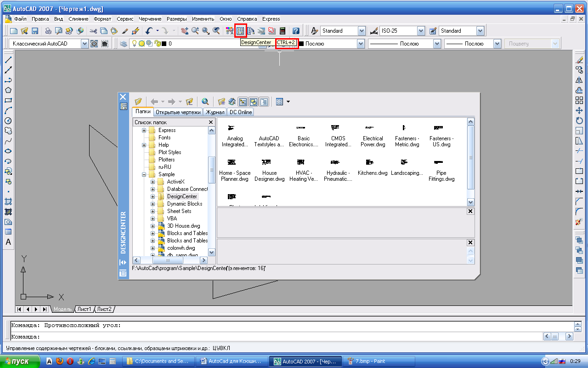
Task: Toggle DesignCenter palette auto-hide button
Action: (x=123, y=262)
